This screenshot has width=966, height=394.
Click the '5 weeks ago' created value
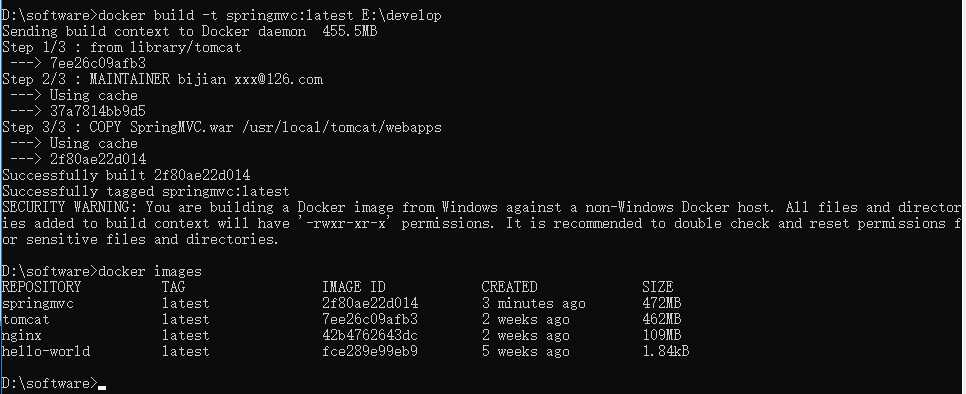coord(526,352)
